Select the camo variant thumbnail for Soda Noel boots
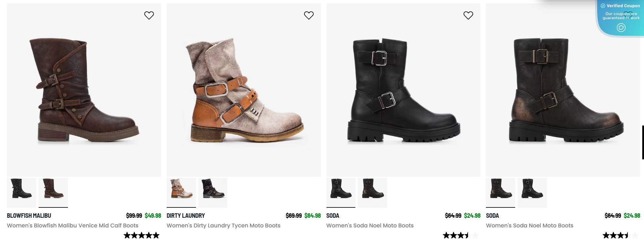This screenshot has height=247, width=644. click(x=372, y=193)
